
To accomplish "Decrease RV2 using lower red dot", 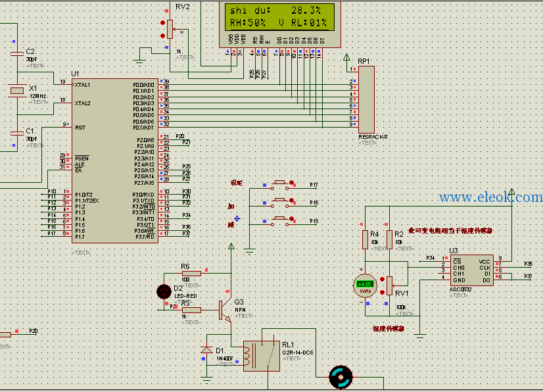I will click(162, 36).
